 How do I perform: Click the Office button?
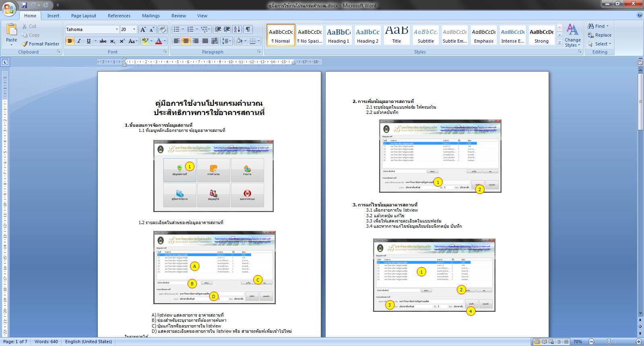9,8
